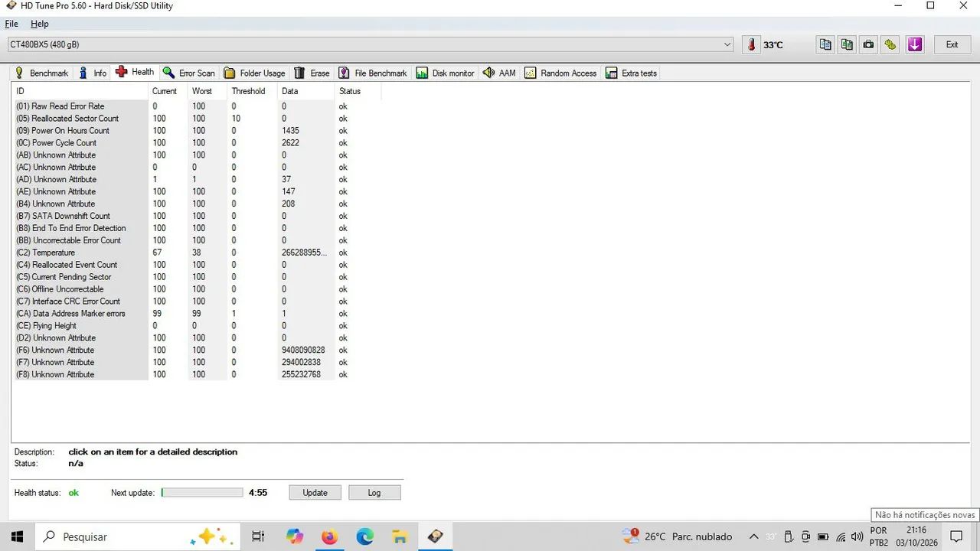
Task: Select the Reallocated Sector Count row
Action: tap(197, 119)
